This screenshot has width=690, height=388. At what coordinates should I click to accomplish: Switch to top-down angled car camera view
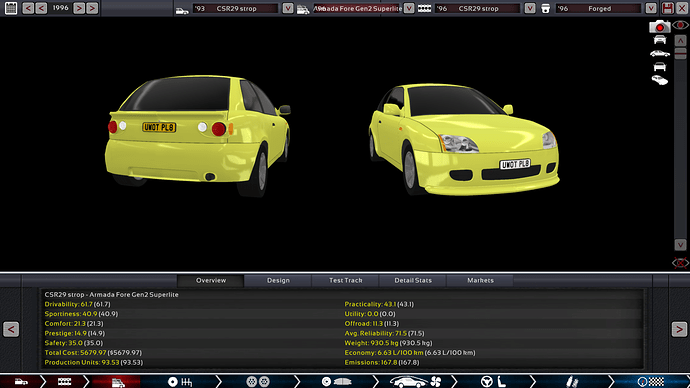point(660,80)
